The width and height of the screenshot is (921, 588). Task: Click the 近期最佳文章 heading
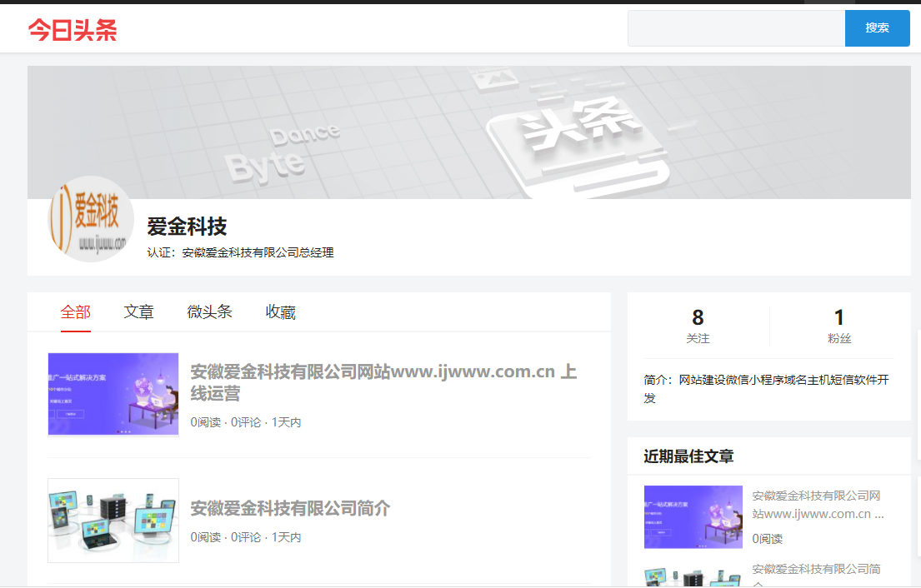tap(688, 456)
